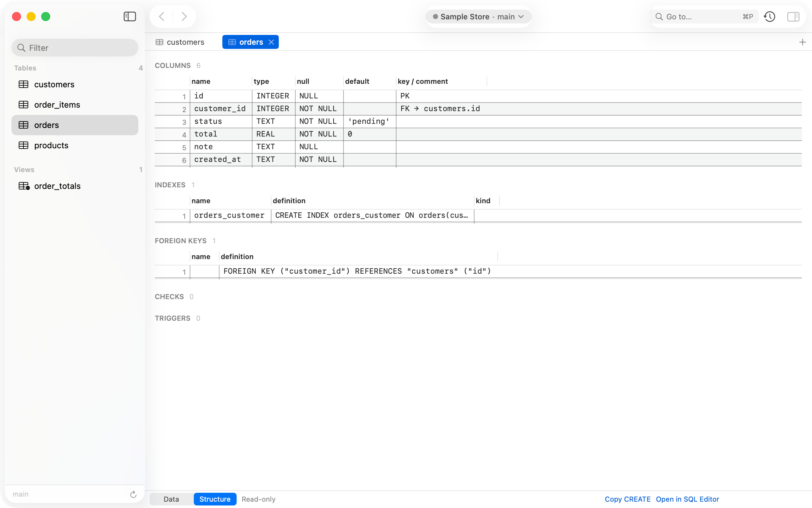
Task: Select the customer_id column row
Action: [x=478, y=109]
